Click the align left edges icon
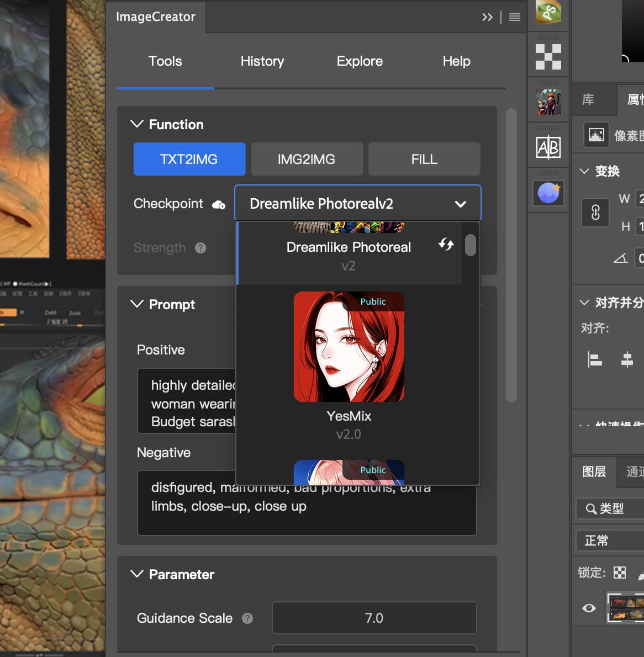Viewport: 644px width, 657px height. click(x=595, y=359)
